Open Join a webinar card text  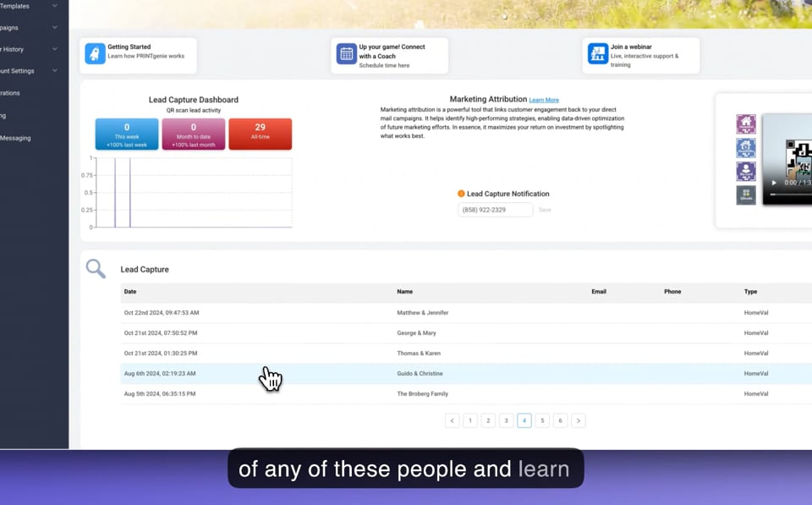click(645, 56)
